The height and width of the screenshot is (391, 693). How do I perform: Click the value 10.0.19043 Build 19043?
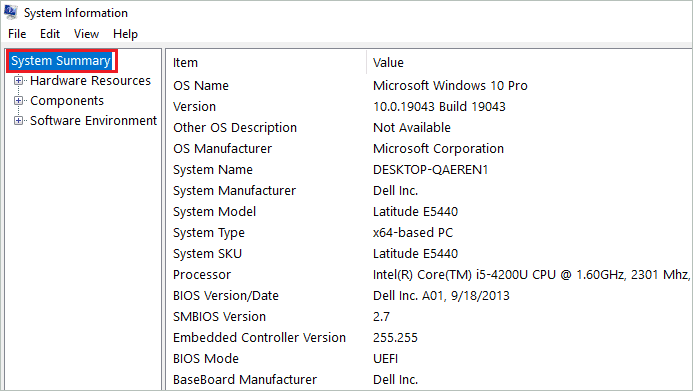click(439, 106)
